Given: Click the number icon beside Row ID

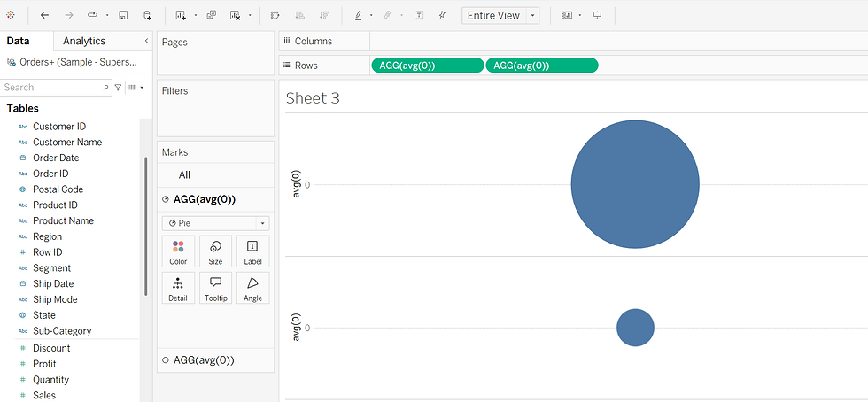Looking at the screenshot, I should 23,252.
